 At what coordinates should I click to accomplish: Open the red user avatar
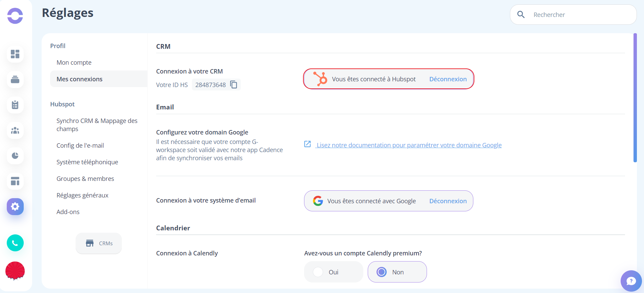click(15, 271)
